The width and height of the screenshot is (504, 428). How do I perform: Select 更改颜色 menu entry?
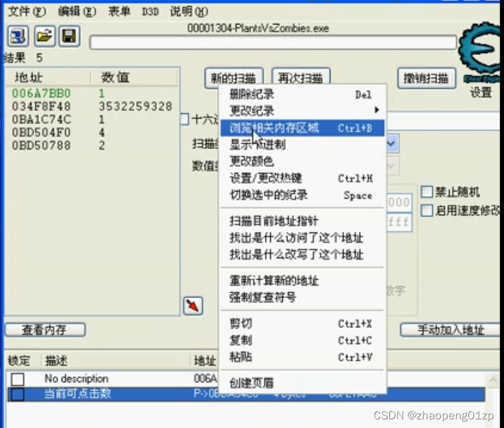point(303,161)
